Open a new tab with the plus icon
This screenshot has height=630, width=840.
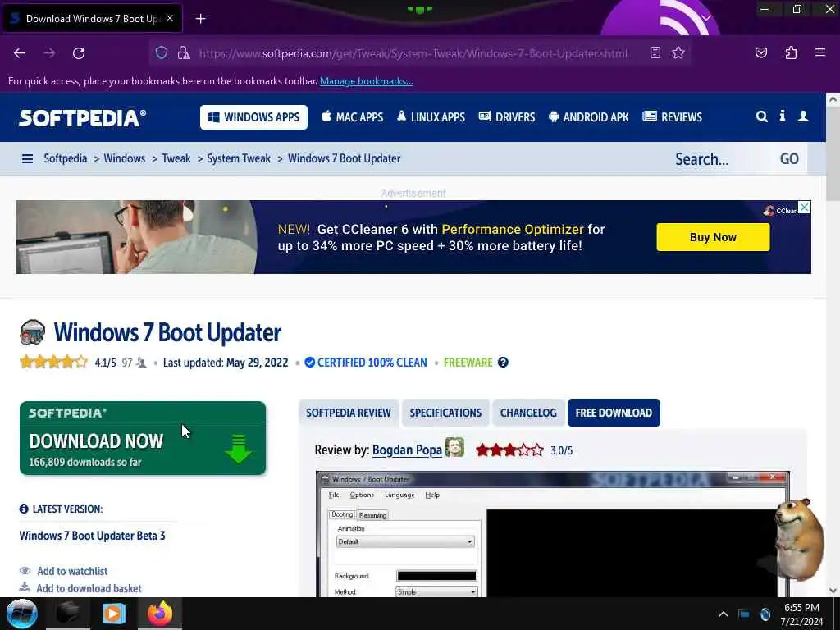(200, 19)
